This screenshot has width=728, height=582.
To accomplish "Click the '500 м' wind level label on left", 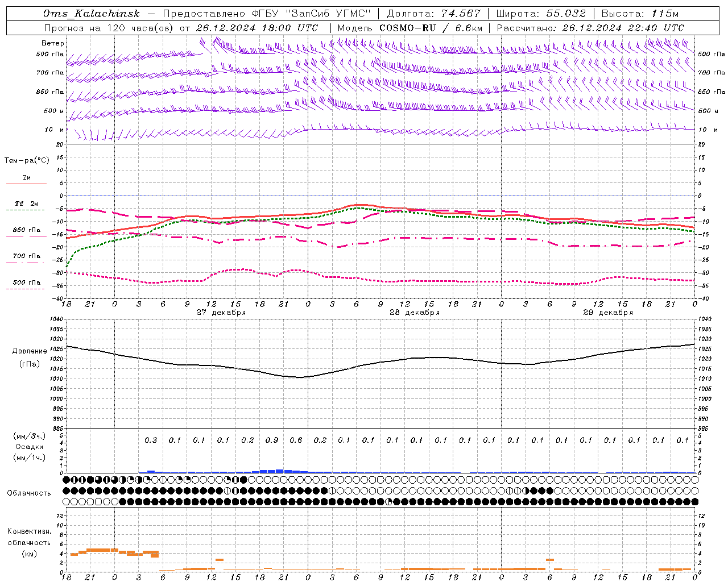I will [x=54, y=111].
